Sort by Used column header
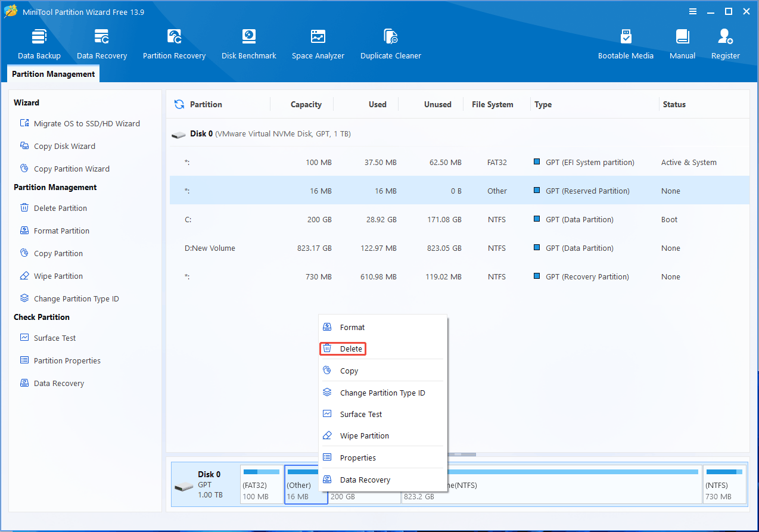759x532 pixels. tap(378, 104)
